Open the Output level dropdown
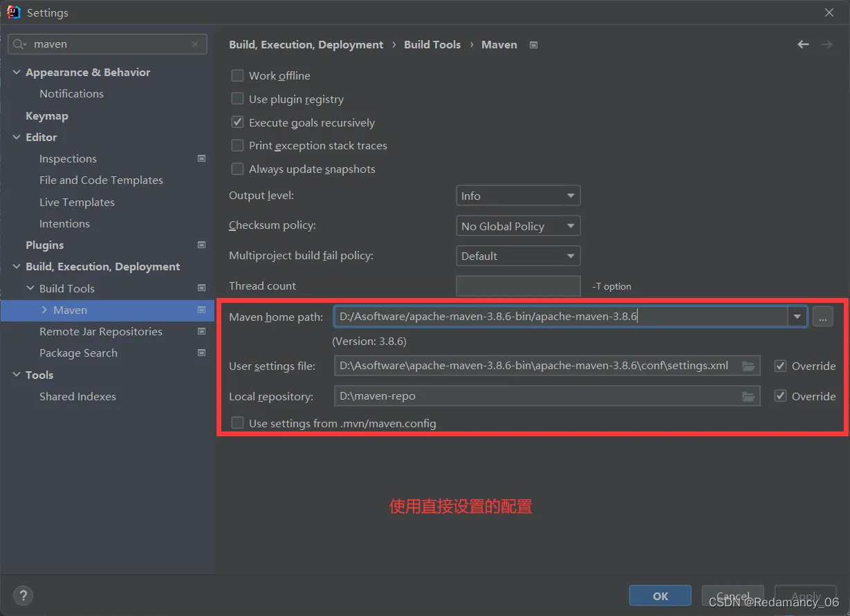The image size is (850, 616). click(x=518, y=196)
